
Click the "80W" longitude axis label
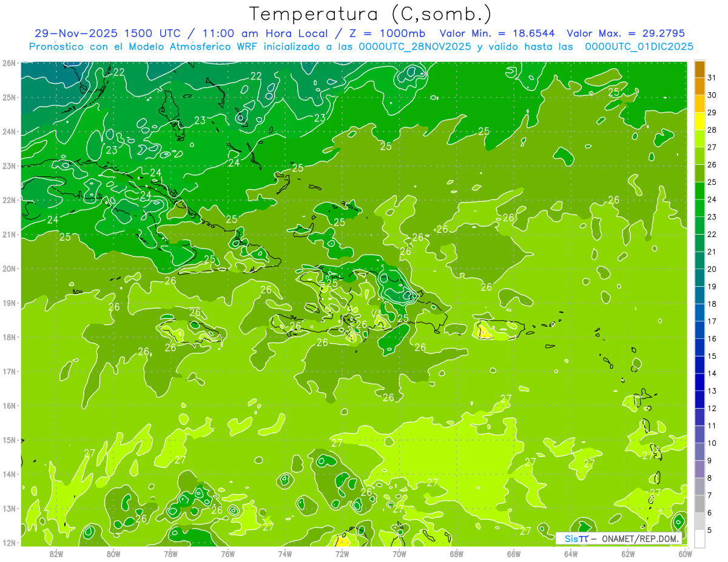pyautogui.click(x=113, y=554)
